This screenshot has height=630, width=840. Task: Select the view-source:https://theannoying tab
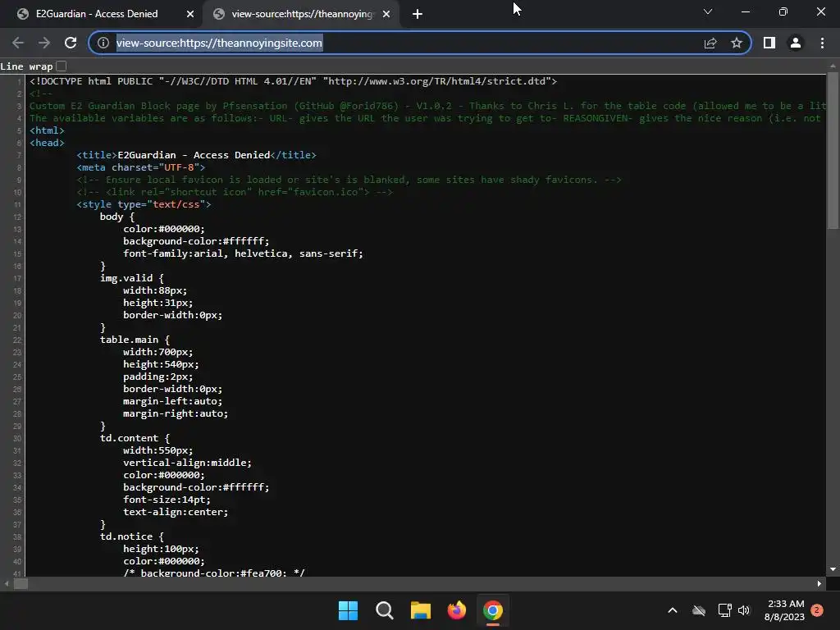point(304,14)
